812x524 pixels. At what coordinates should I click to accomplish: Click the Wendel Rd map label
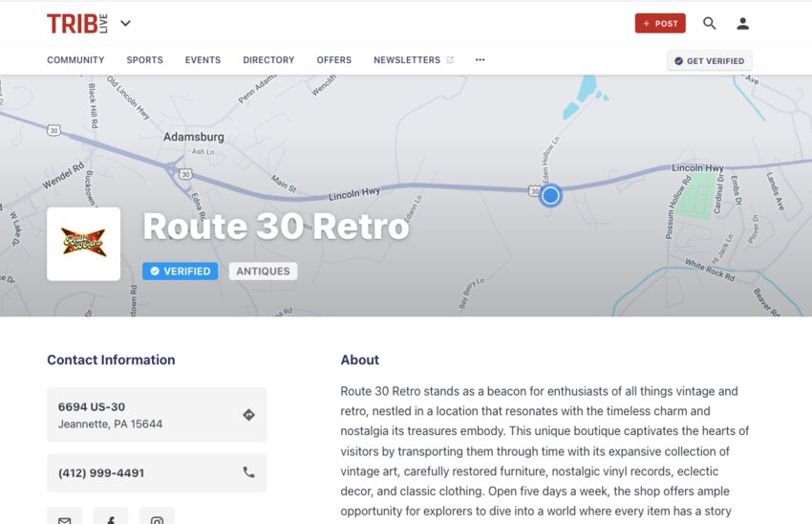coord(63,176)
